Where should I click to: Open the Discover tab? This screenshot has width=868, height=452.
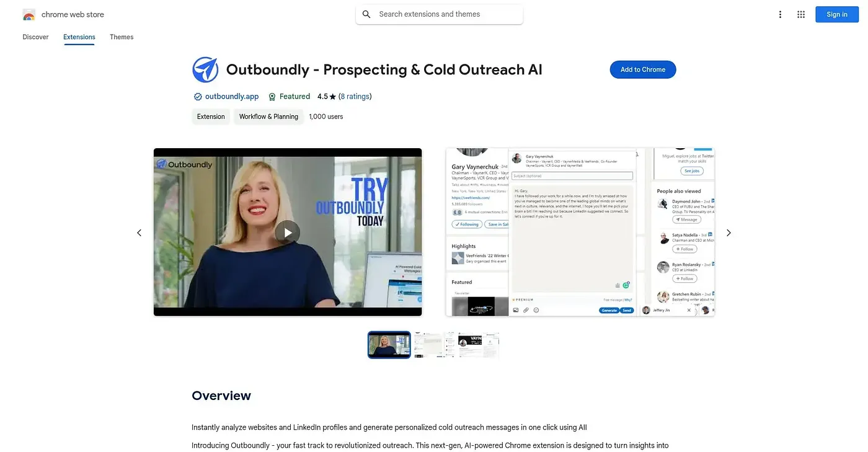(35, 37)
